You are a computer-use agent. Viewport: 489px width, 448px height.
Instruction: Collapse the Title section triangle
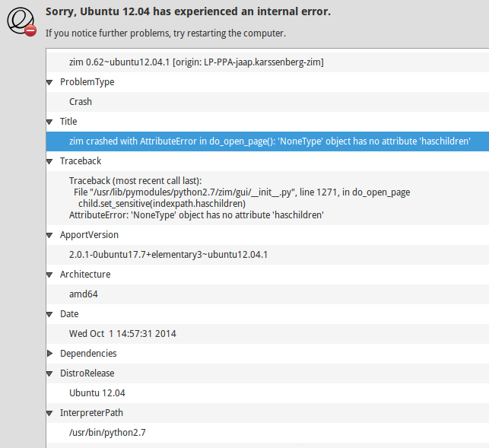pyautogui.click(x=49, y=122)
